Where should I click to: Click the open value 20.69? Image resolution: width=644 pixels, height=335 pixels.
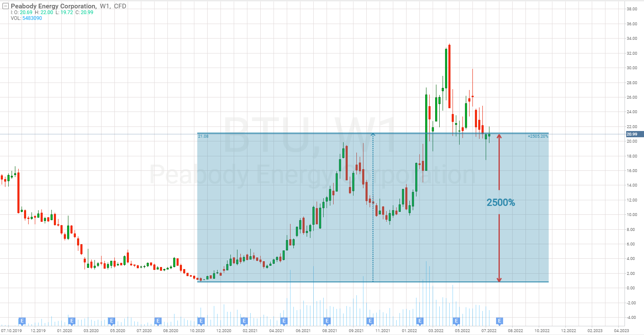(27, 12)
